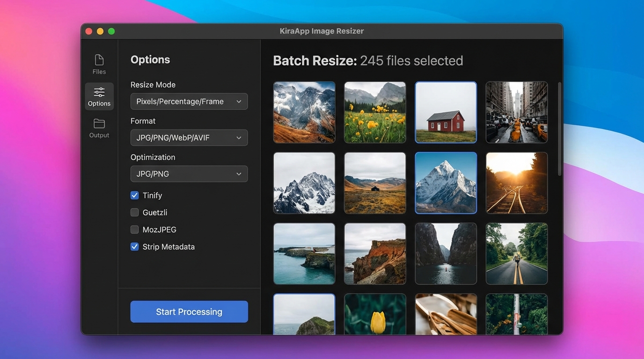
Task: Expand the Format dropdown menu
Action: pos(189,137)
